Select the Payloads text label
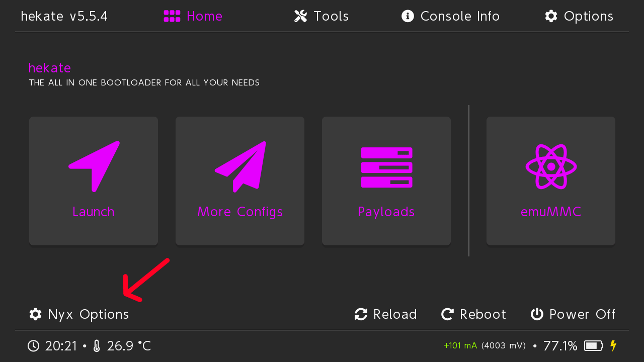644x362 pixels. pyautogui.click(x=386, y=212)
